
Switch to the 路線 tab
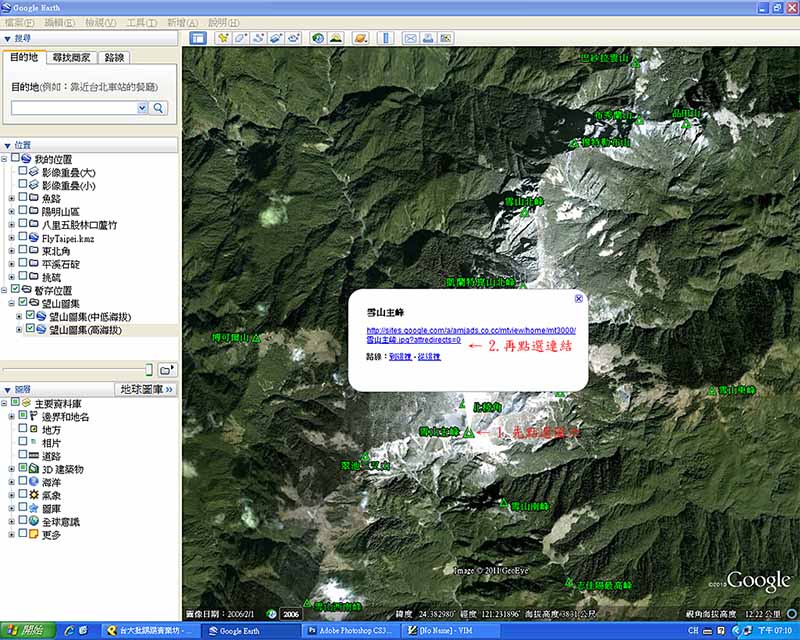pos(114,58)
